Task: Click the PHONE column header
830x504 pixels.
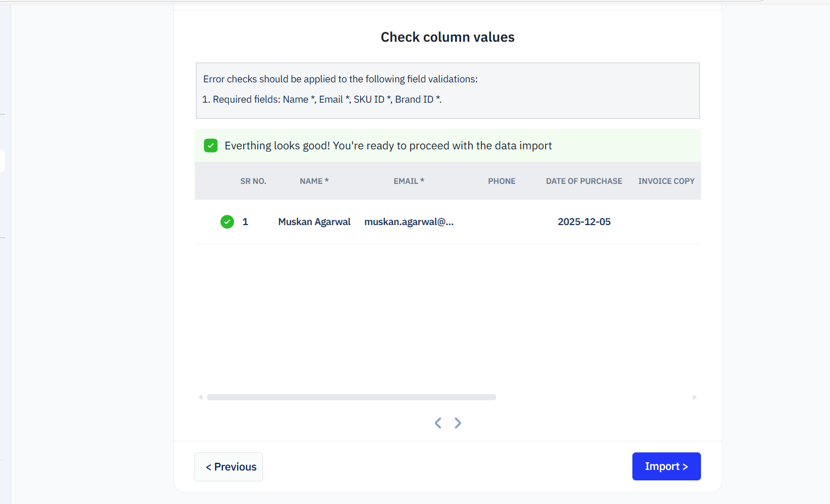Action: (x=502, y=181)
